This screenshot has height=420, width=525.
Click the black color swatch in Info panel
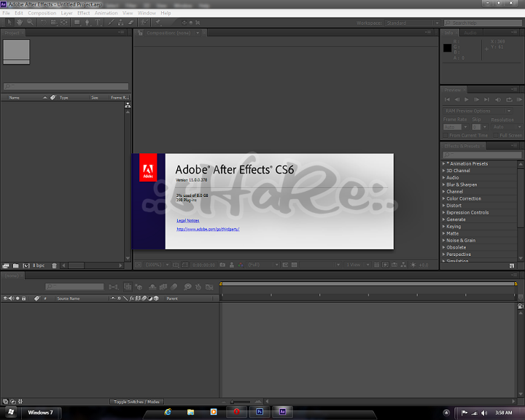(447, 48)
